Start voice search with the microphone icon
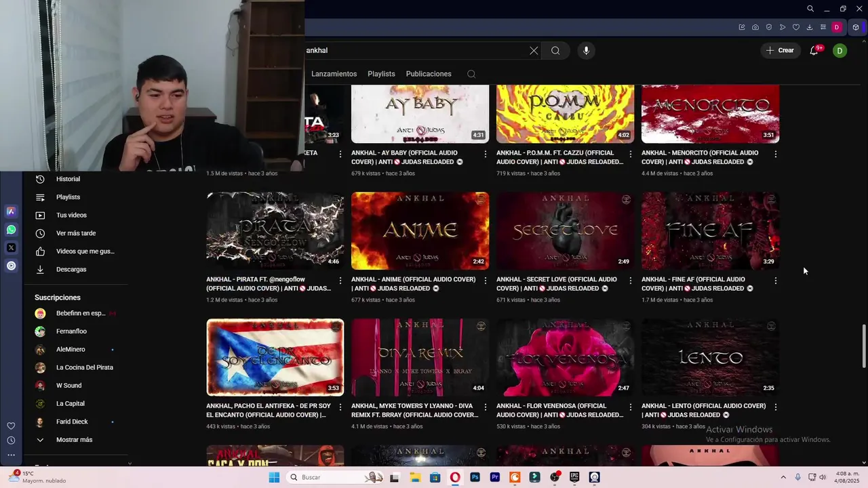This screenshot has height=488, width=868. [x=586, y=51]
